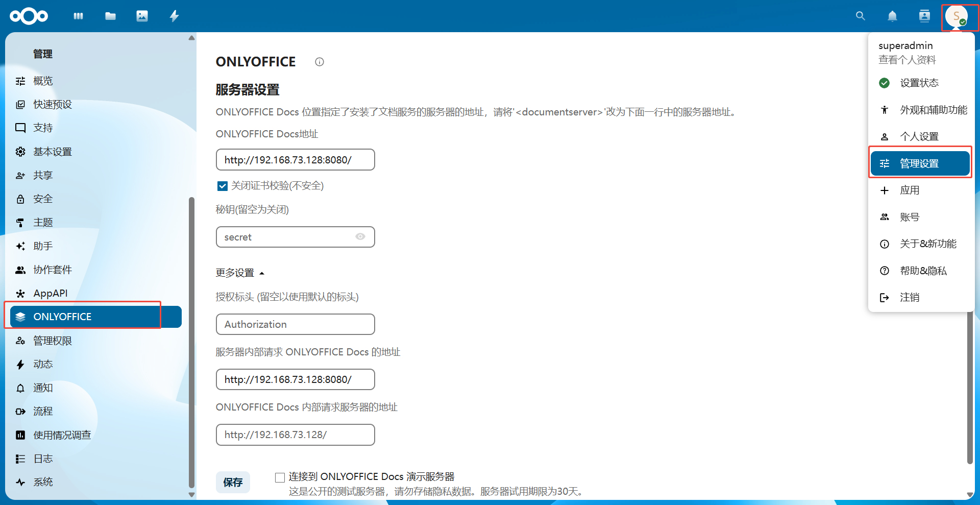
Task: Click the 保存 button
Action: (233, 482)
